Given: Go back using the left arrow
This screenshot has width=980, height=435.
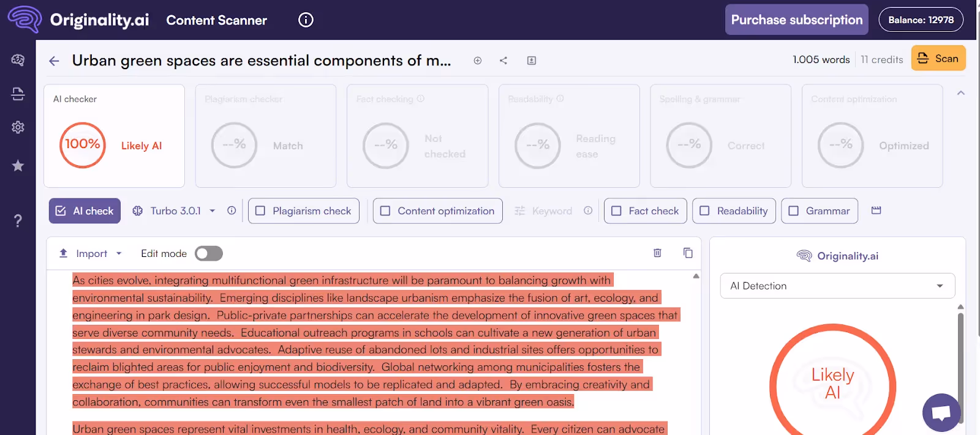Looking at the screenshot, I should tap(54, 61).
